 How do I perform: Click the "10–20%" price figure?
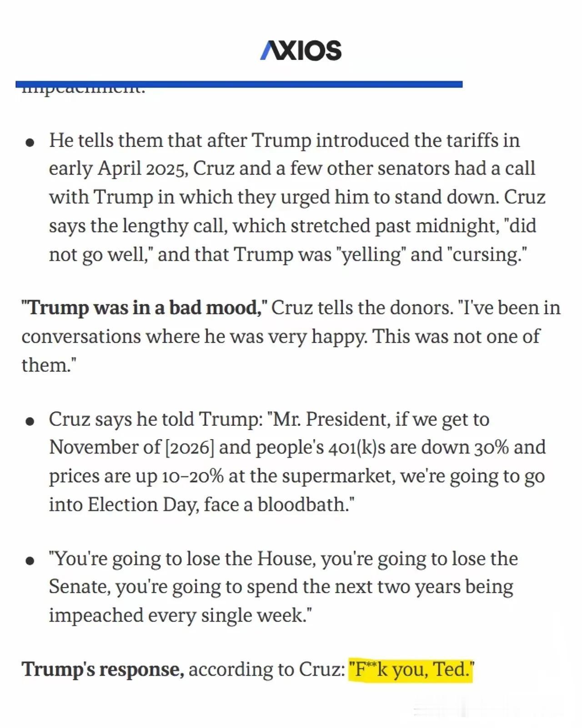[x=192, y=476]
